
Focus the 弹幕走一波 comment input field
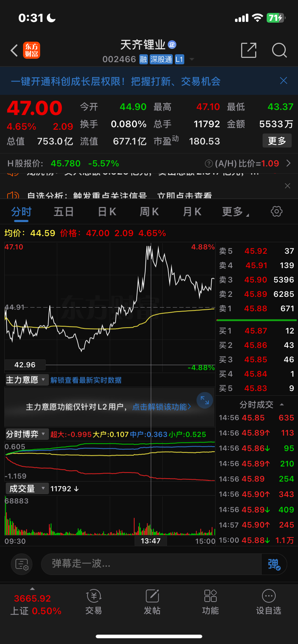[x=151, y=564]
